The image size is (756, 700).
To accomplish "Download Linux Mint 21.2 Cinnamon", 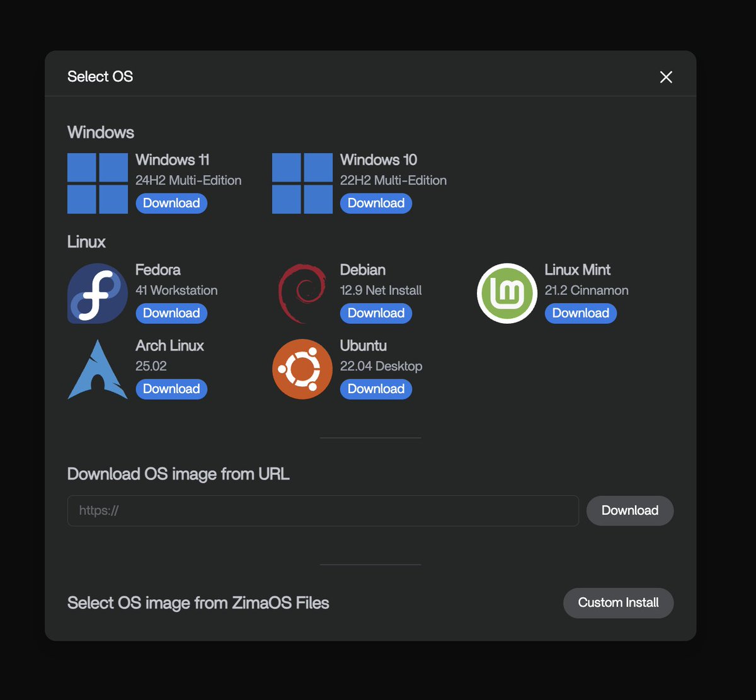I will [581, 313].
